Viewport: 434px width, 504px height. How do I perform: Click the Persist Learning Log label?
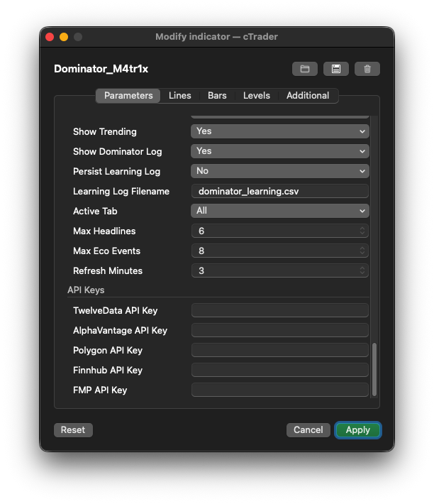[116, 171]
